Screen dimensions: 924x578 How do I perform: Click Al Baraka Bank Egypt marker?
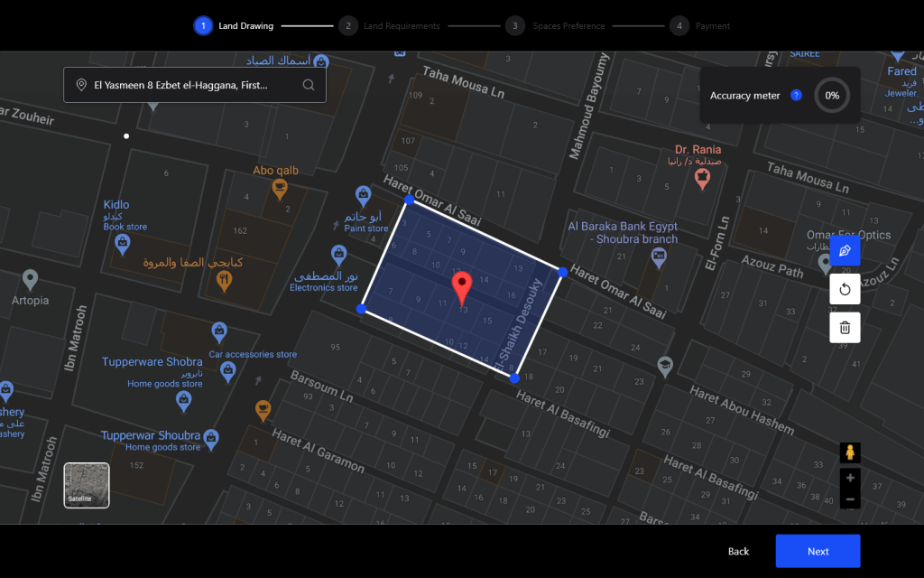[659, 257]
